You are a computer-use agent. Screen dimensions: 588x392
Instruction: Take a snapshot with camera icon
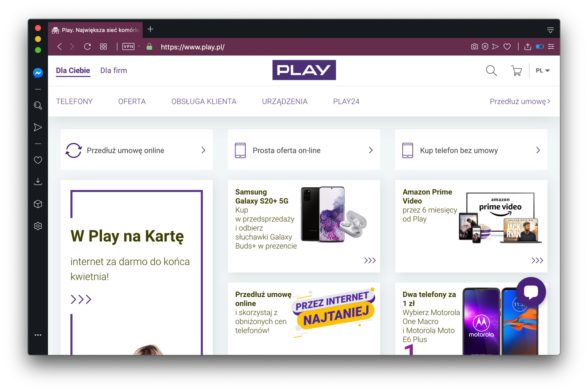tap(474, 46)
